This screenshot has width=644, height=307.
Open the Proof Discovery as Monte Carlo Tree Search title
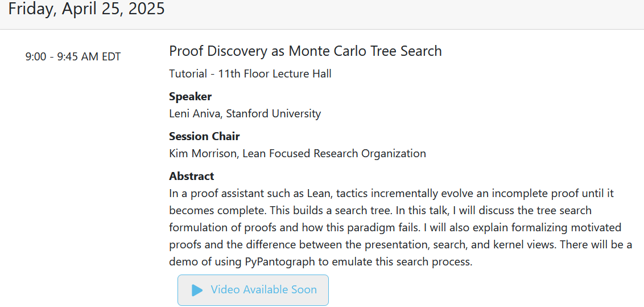tap(305, 51)
